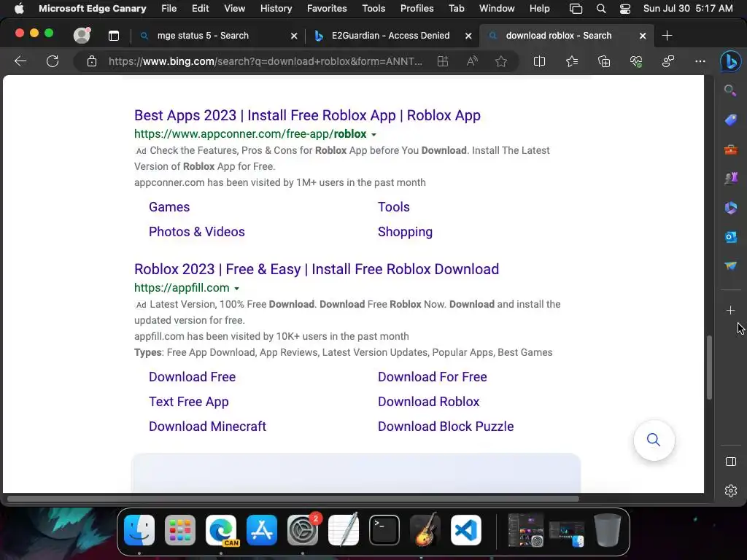The height and width of the screenshot is (560, 747).
Task: Open the Profiles menu
Action: [417, 8]
